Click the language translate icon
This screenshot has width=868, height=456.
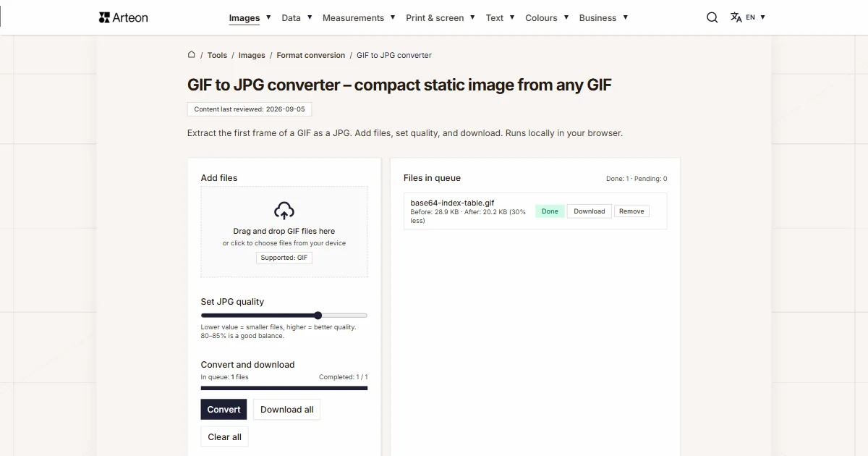pos(736,17)
